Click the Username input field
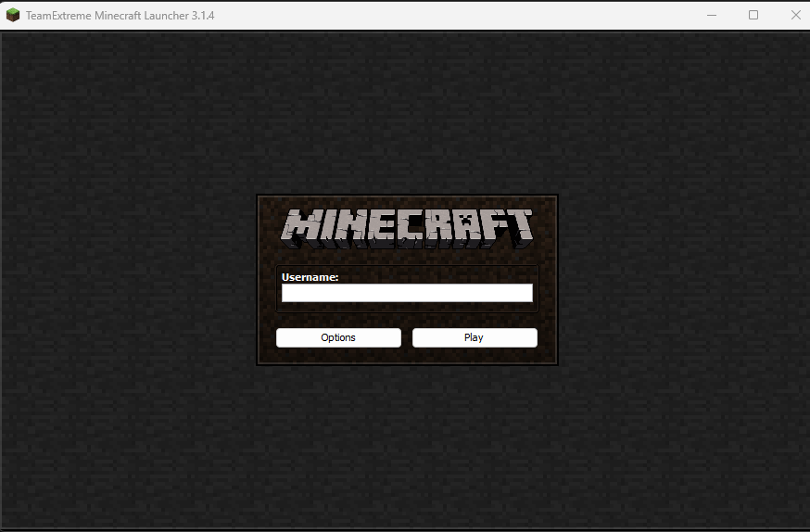This screenshot has width=810, height=532. [407, 293]
